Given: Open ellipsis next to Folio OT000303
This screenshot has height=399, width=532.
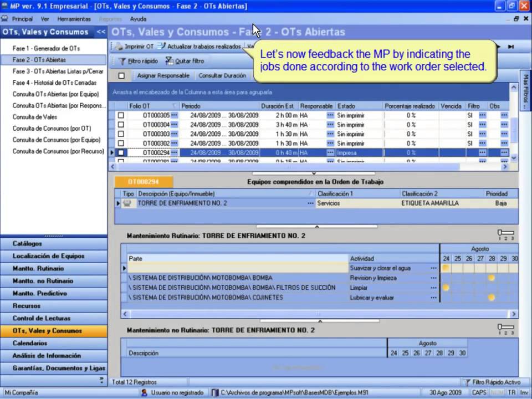Looking at the screenshot, I should pyautogui.click(x=174, y=134).
